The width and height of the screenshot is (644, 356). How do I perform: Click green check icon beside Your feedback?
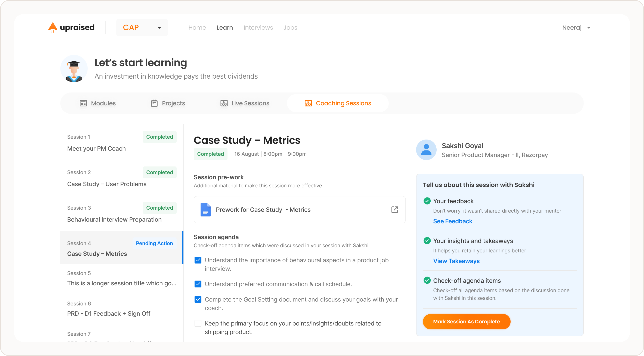click(x=427, y=201)
